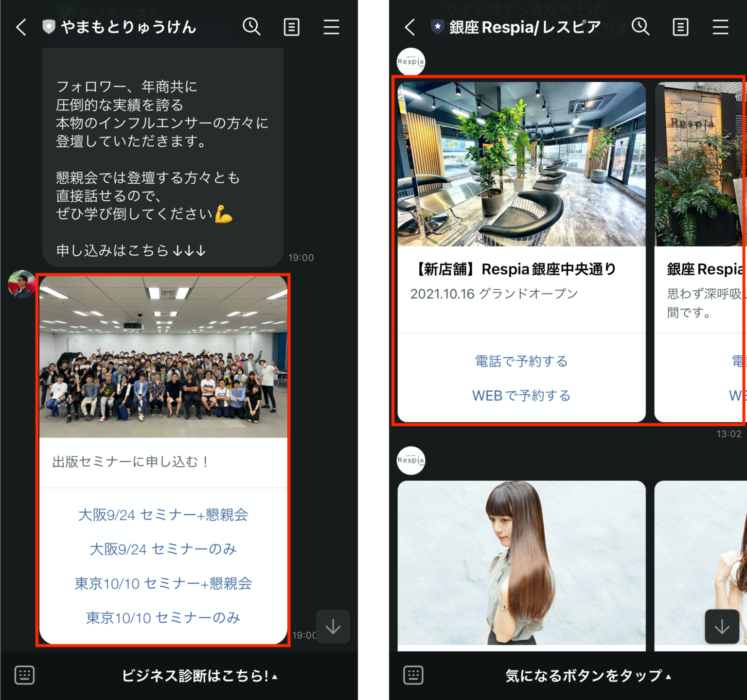Tap WEBで予約する on Respia card

point(521,396)
